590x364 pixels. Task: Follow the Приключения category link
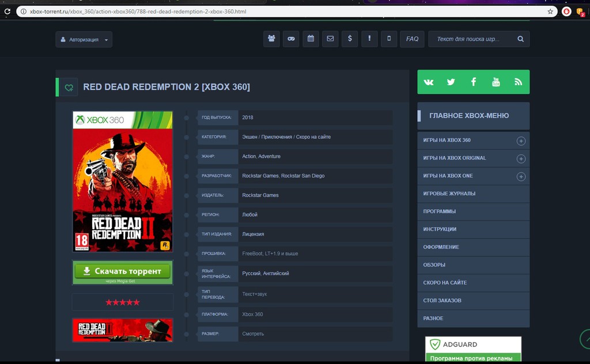click(276, 137)
